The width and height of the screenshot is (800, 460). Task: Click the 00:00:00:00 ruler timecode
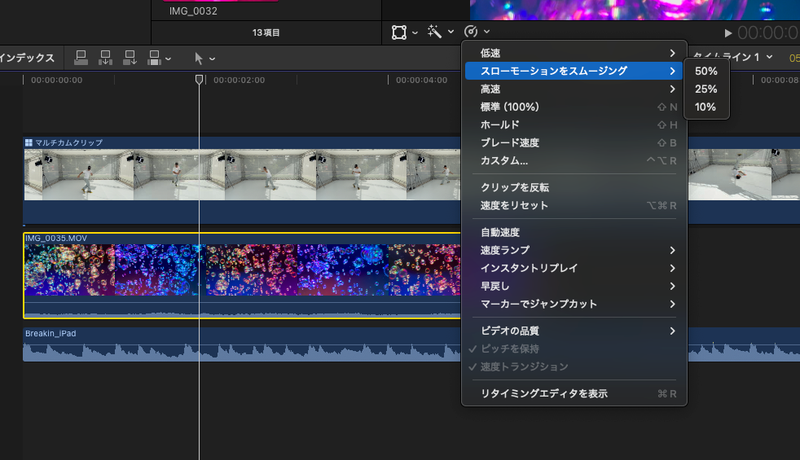tap(56, 80)
